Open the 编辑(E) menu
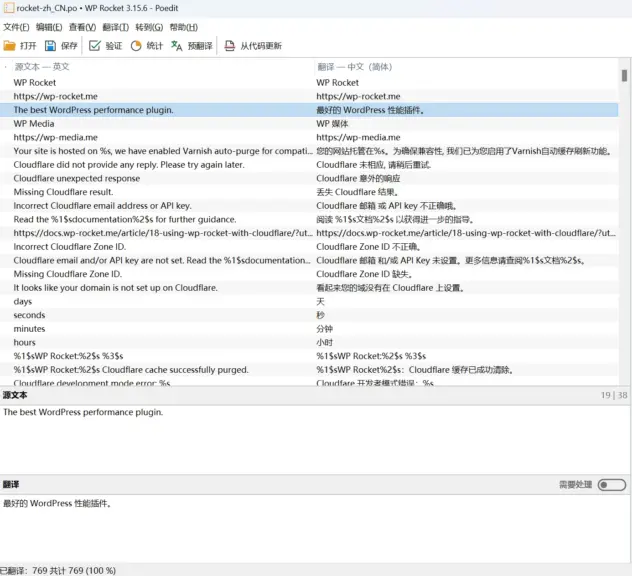This screenshot has height=576, width=632. (x=49, y=27)
